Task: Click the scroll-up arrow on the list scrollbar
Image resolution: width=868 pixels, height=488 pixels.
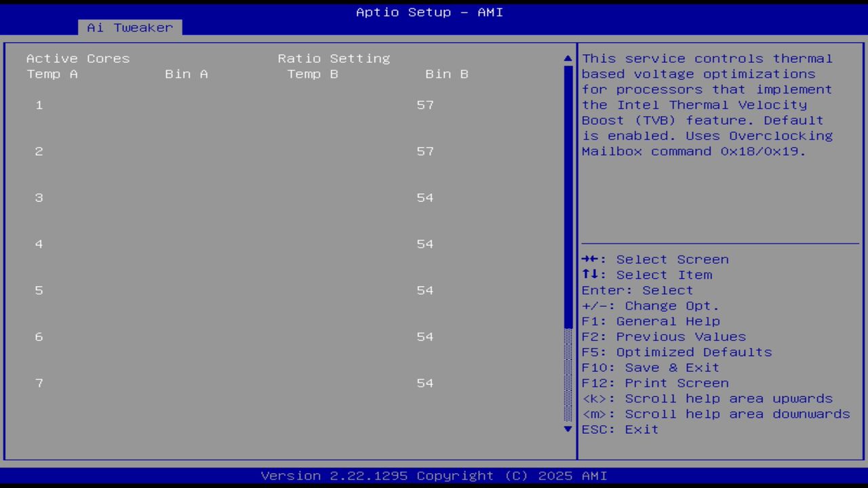Action: coord(567,58)
